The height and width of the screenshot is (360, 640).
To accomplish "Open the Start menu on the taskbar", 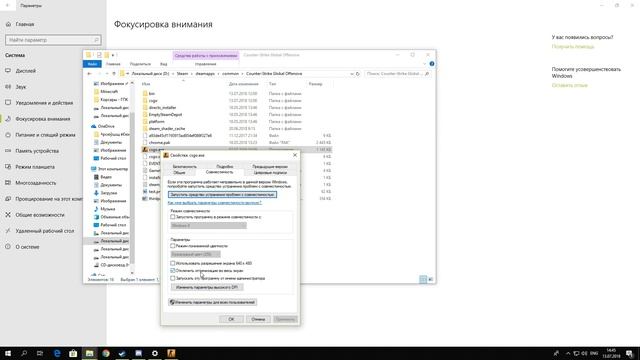I will tap(8, 353).
